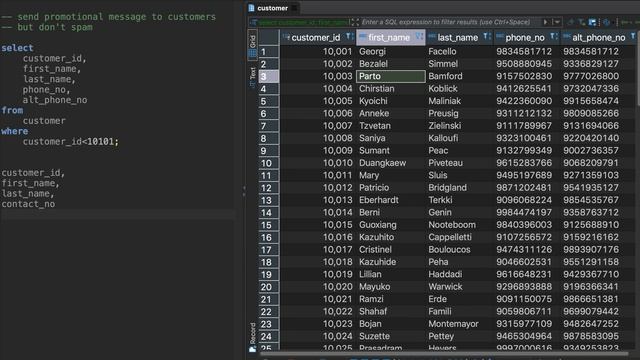The height and width of the screenshot is (360, 640).
Task: Click selected cell 'Parto'
Action: pos(391,76)
